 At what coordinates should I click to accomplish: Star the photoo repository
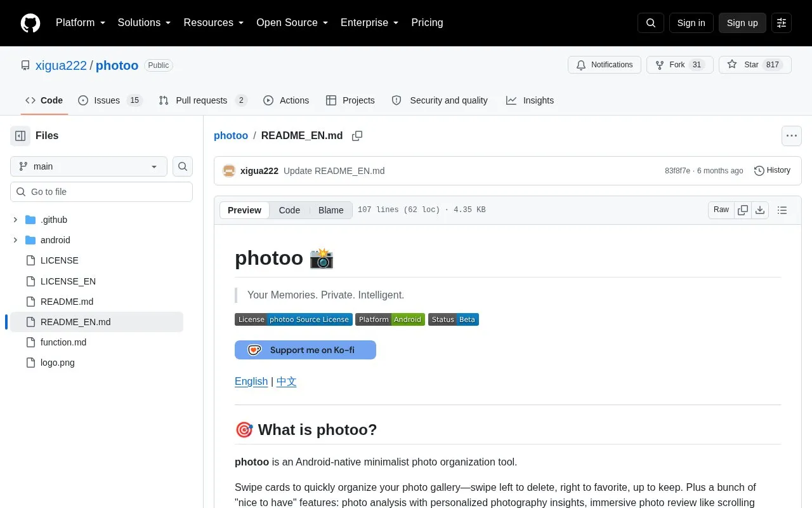click(755, 65)
